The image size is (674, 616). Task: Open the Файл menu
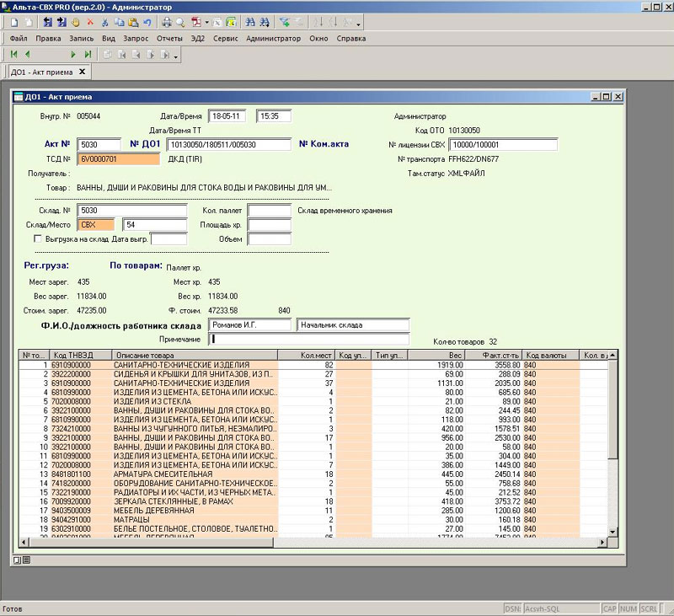pos(19,38)
